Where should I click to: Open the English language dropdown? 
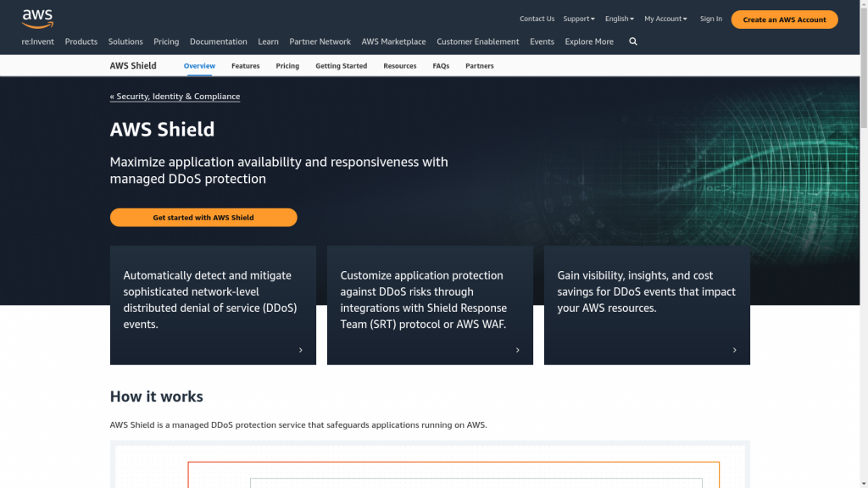tap(618, 18)
